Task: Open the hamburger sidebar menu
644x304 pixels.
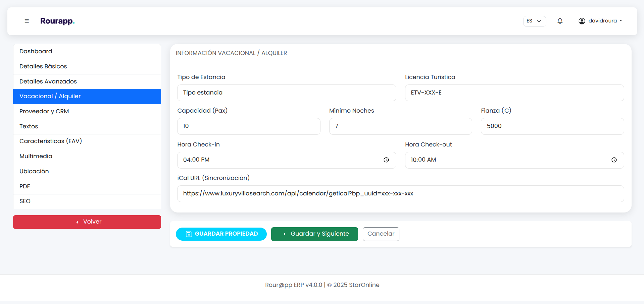Action: (27, 21)
